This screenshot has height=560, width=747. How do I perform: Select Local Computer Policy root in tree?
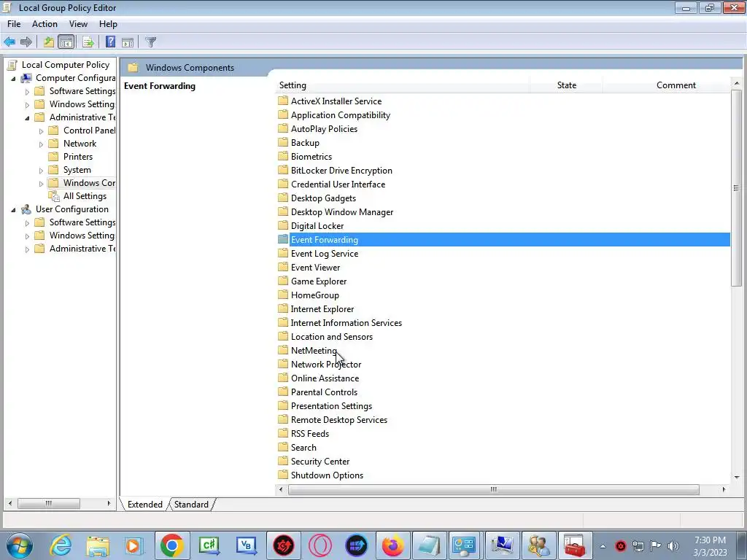coord(65,65)
